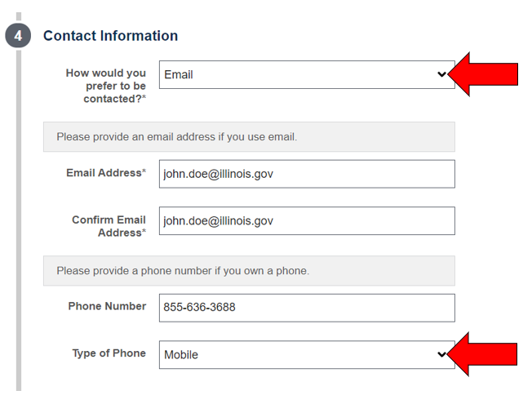Select the Mobile value in the phone type box

coord(181,355)
